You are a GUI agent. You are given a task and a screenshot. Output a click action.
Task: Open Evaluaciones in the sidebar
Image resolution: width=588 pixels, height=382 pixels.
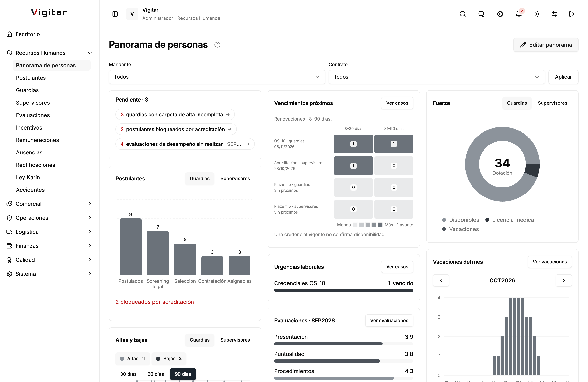coord(52,115)
